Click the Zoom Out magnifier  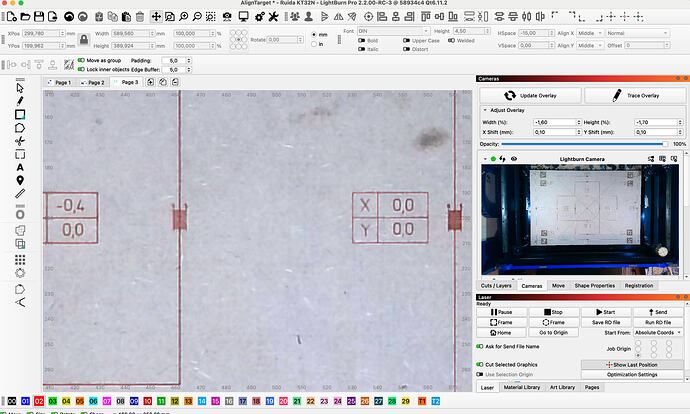point(197,17)
